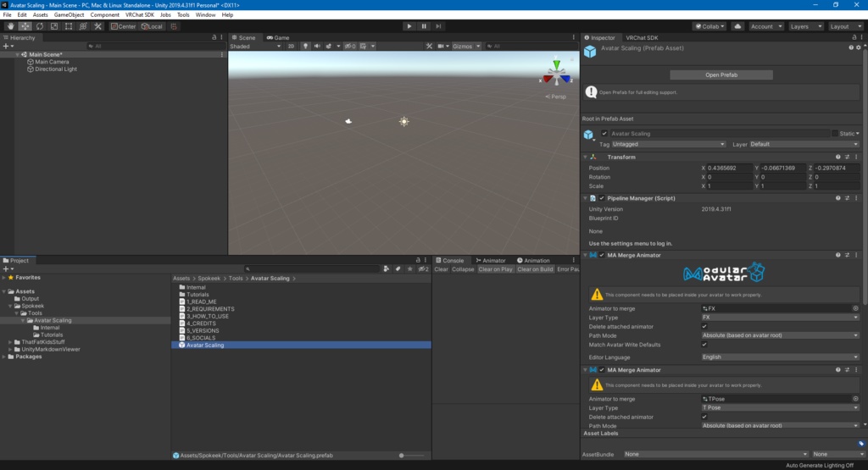Viewport: 868px width, 470px height.
Task: Toggle 2D view mode in Scene
Action: coord(291,46)
